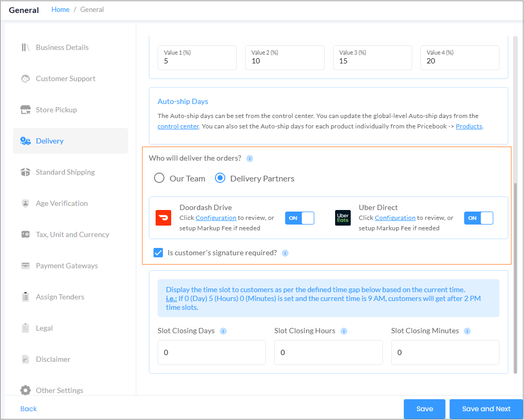Screen dimensions: 524x420
Task: Click the Payment Gateways card icon
Action: [x=25, y=266]
